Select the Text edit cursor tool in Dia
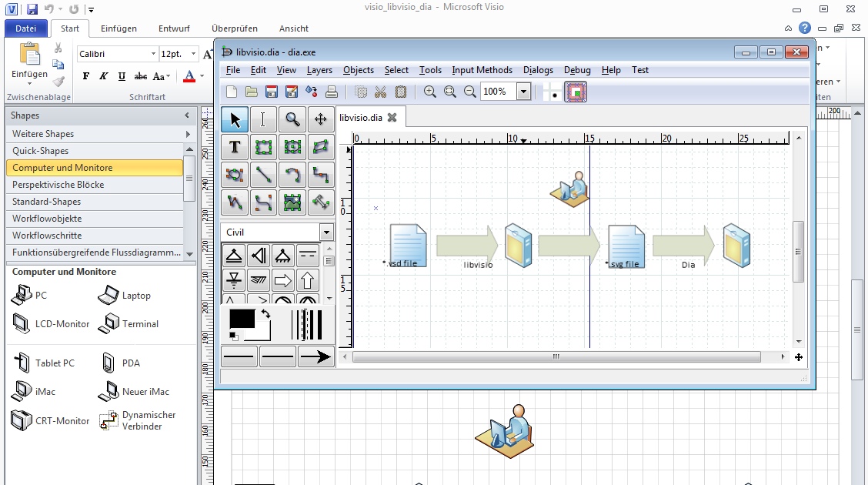 (x=263, y=119)
